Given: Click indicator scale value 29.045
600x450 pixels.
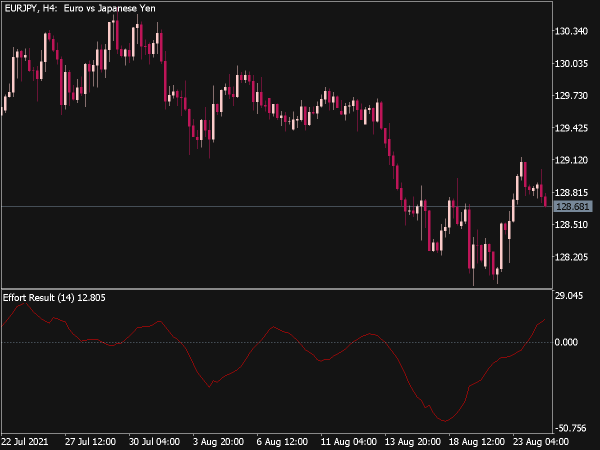Looking at the screenshot, I should pyautogui.click(x=569, y=296).
